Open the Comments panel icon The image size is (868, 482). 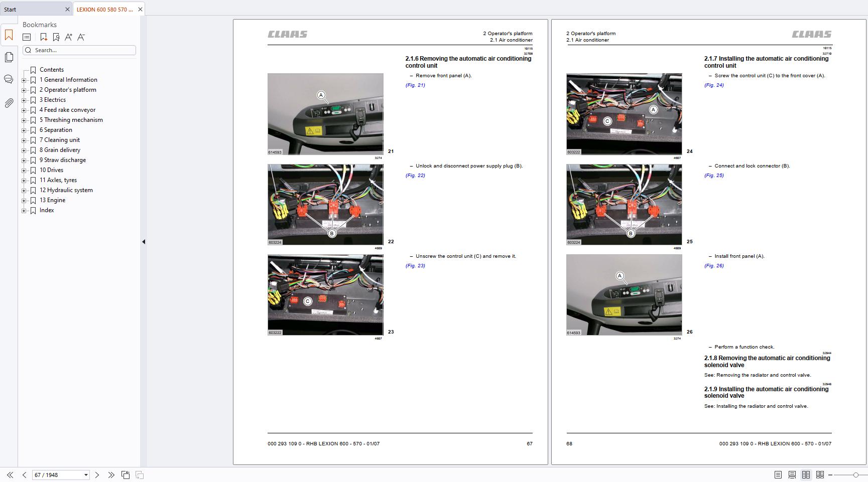[x=9, y=79]
